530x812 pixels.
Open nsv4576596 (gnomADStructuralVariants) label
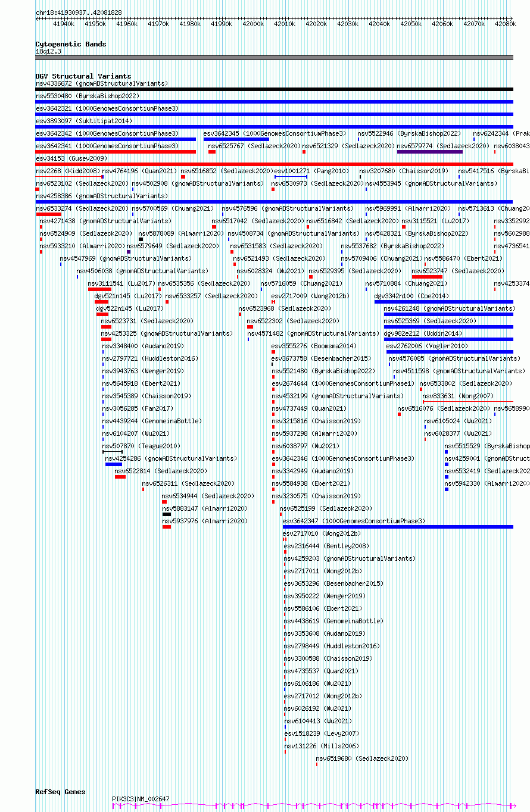[x=288, y=208]
